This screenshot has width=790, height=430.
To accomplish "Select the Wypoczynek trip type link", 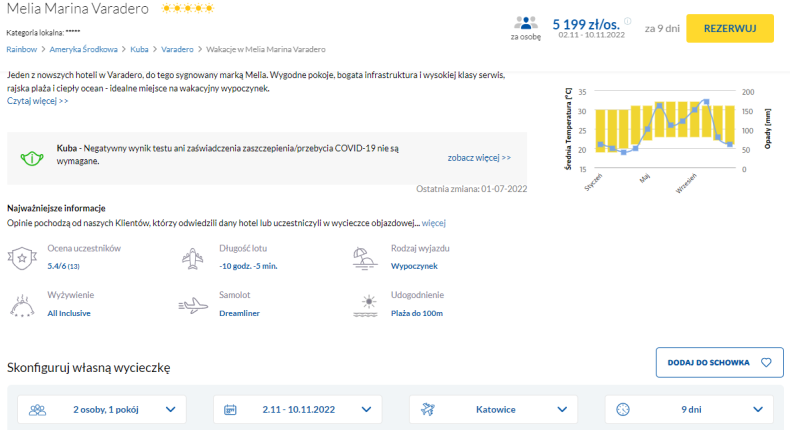I will 414,266.
